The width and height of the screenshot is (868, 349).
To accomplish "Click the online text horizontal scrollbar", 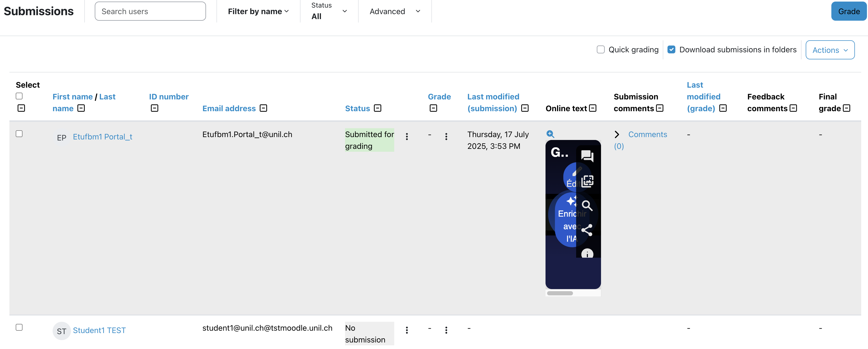I will [560, 293].
